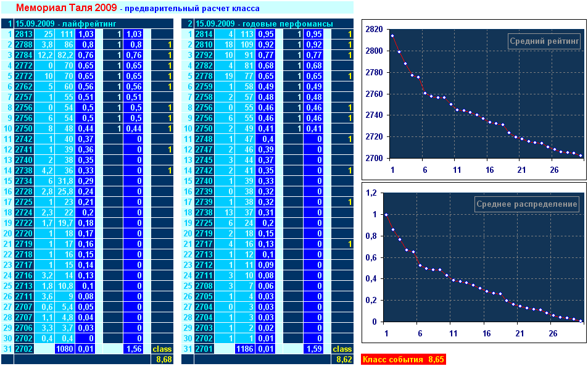The width and height of the screenshot is (588, 366).
Task: Select the cell with value 8,68
Action: coord(164,359)
